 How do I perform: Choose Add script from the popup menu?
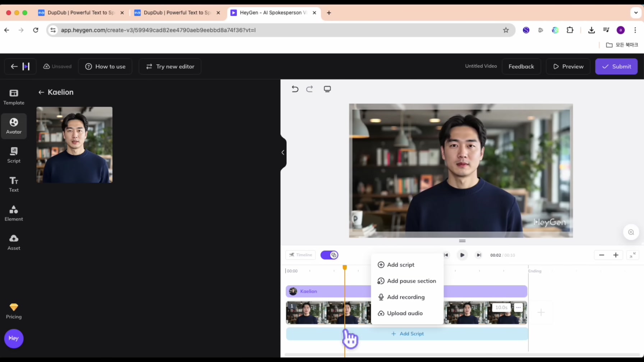click(x=407, y=265)
